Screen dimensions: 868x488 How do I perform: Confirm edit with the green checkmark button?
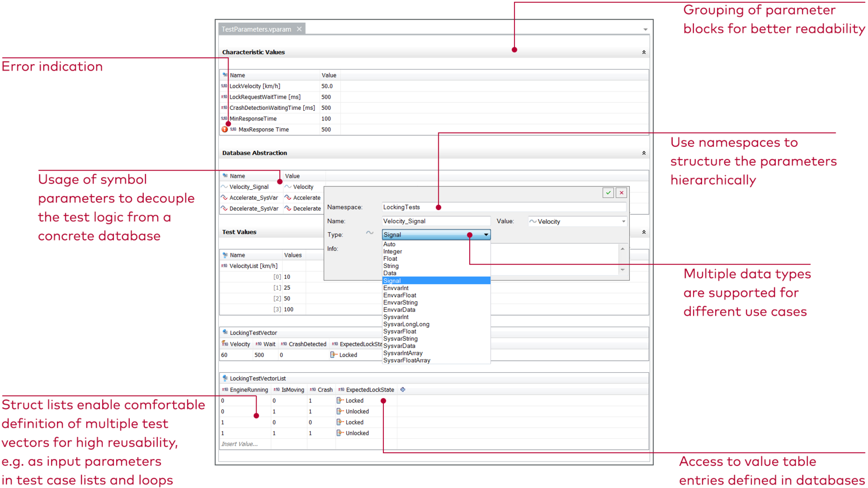[x=608, y=193]
